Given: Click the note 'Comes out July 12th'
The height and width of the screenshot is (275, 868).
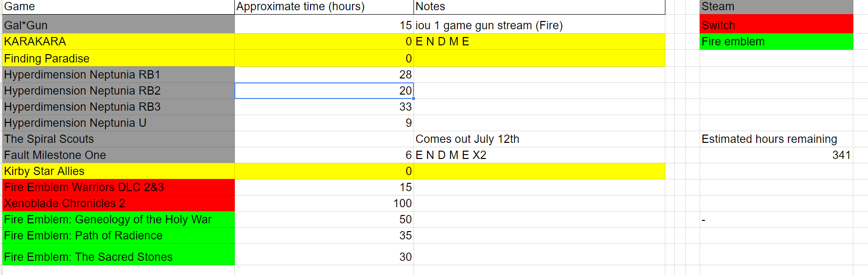Looking at the screenshot, I should click(467, 139).
